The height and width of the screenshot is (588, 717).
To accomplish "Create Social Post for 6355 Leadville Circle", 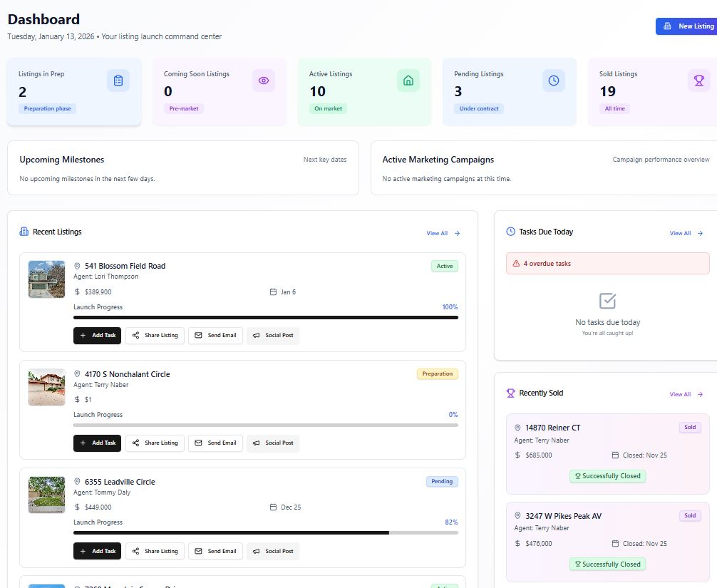I will [273, 551].
